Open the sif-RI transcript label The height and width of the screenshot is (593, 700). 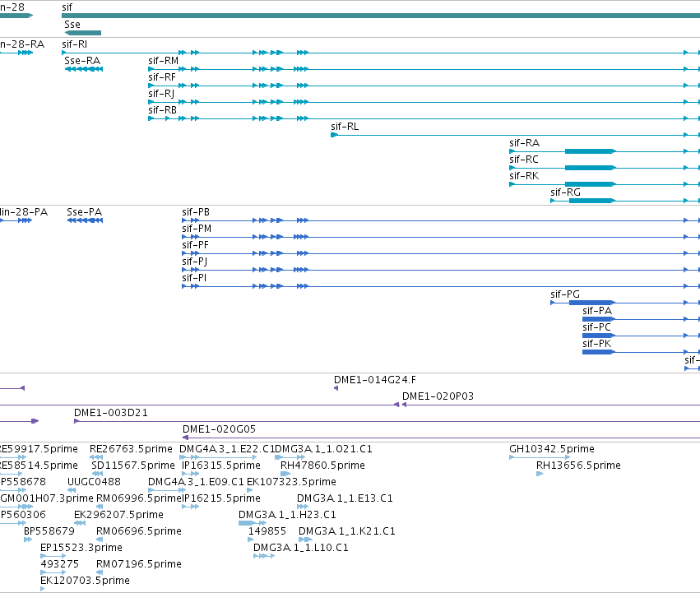click(75, 44)
